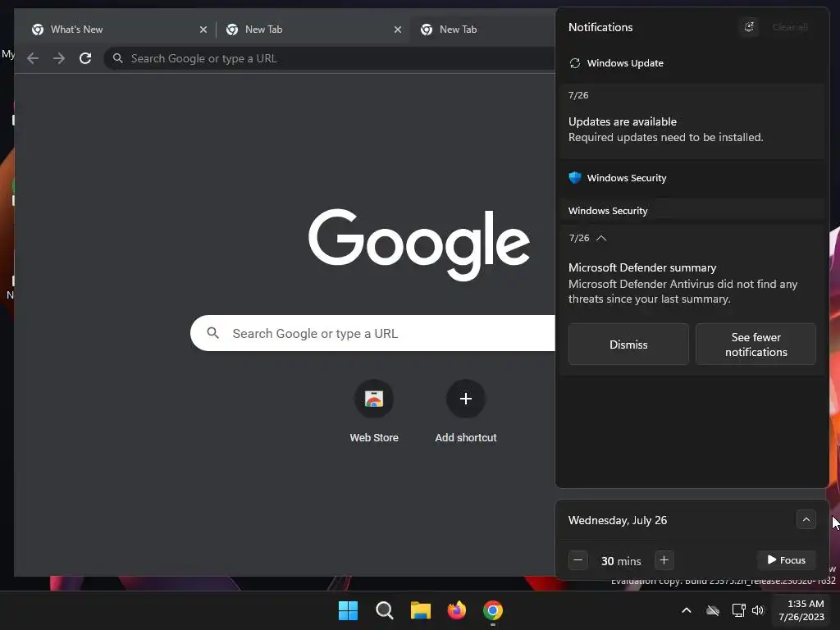The image size is (840, 630).
Task: Clear all notifications
Action: [x=790, y=27]
